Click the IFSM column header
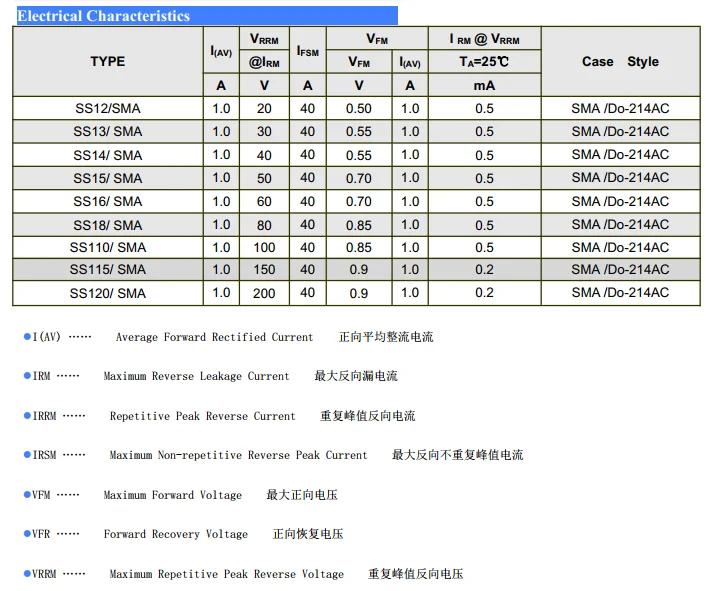Screen dimensions: 706x591 click(x=308, y=50)
